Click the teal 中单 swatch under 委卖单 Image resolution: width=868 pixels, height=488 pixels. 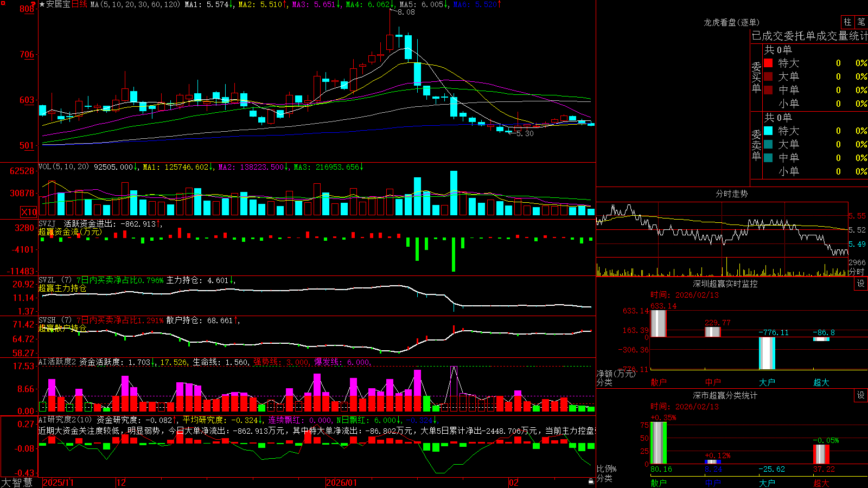[768, 158]
